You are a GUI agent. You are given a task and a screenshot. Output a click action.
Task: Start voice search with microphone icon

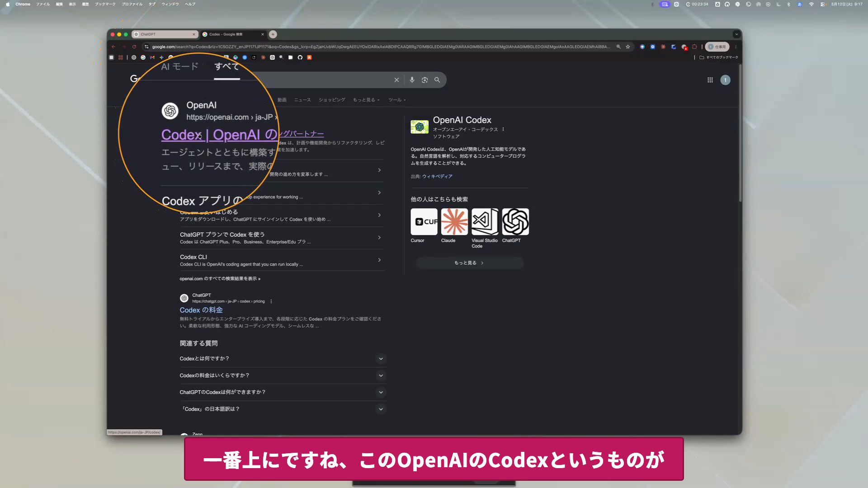coord(412,80)
